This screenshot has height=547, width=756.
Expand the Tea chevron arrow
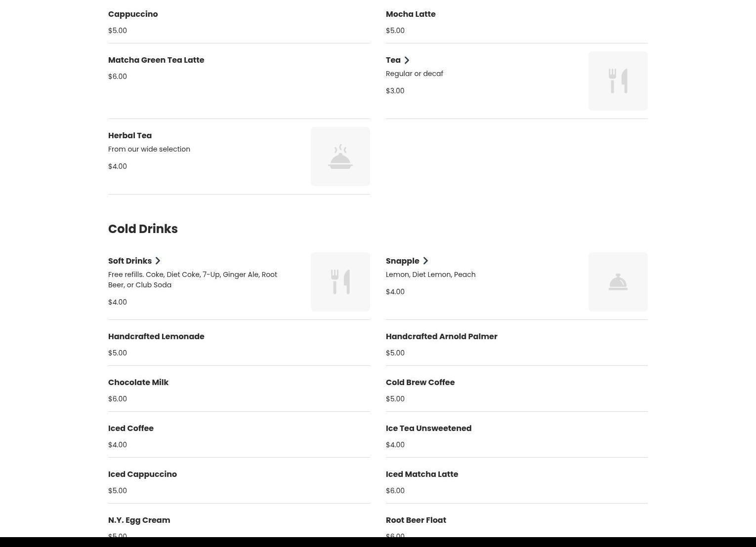click(407, 60)
